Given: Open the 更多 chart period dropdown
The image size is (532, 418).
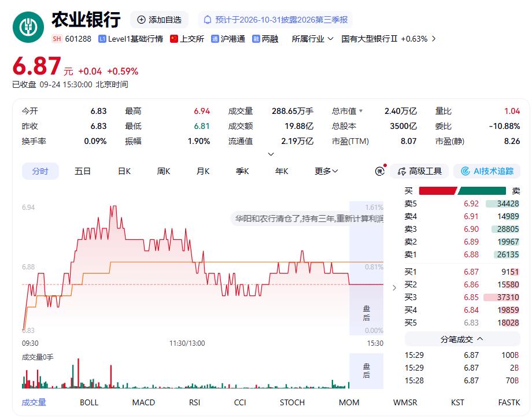Looking at the screenshot, I should pos(326,171).
